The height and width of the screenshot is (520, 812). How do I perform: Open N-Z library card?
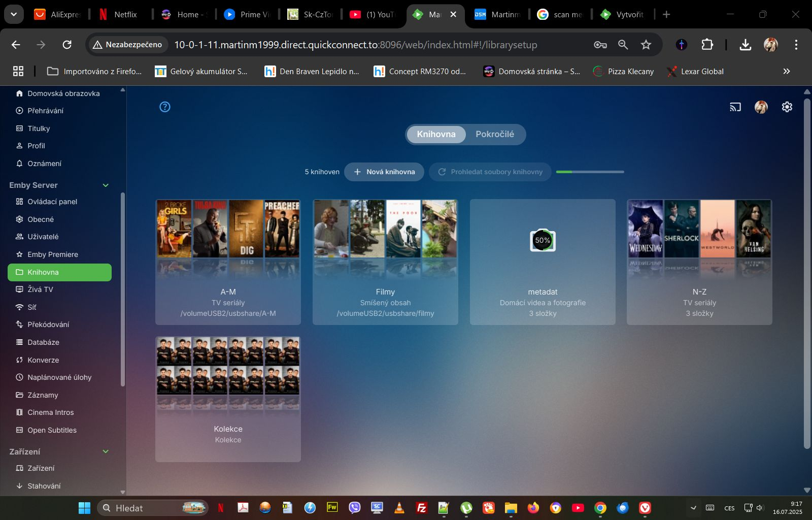pyautogui.click(x=699, y=262)
